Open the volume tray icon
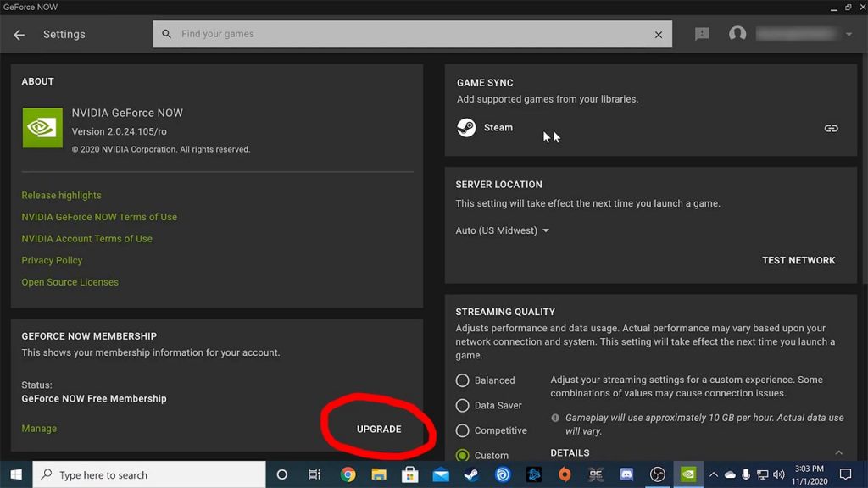The width and height of the screenshot is (868, 488). pos(779,474)
